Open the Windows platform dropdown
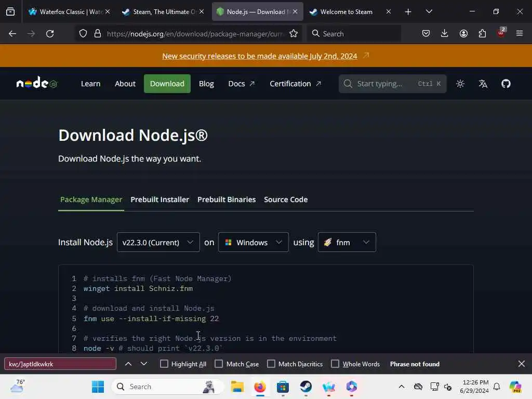The image size is (532, 399). [x=253, y=242]
